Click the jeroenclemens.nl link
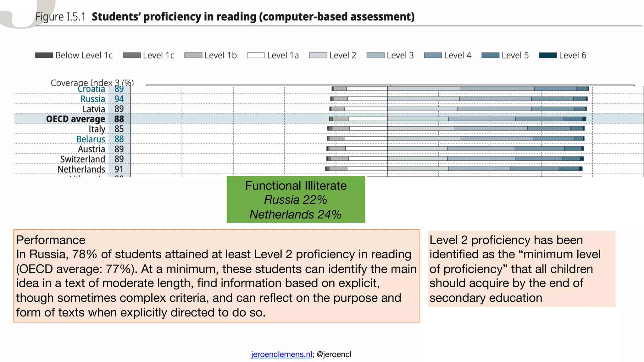Image resolution: width=644 pixels, height=362 pixels. pos(281,354)
